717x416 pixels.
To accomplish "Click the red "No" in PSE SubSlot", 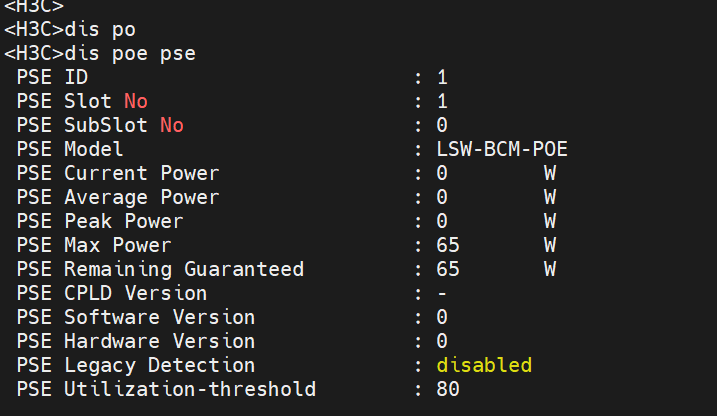I will click(172, 125).
